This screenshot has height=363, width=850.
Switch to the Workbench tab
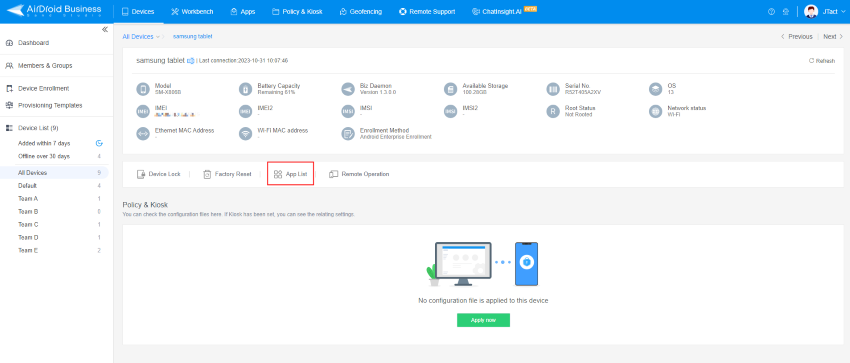(192, 11)
